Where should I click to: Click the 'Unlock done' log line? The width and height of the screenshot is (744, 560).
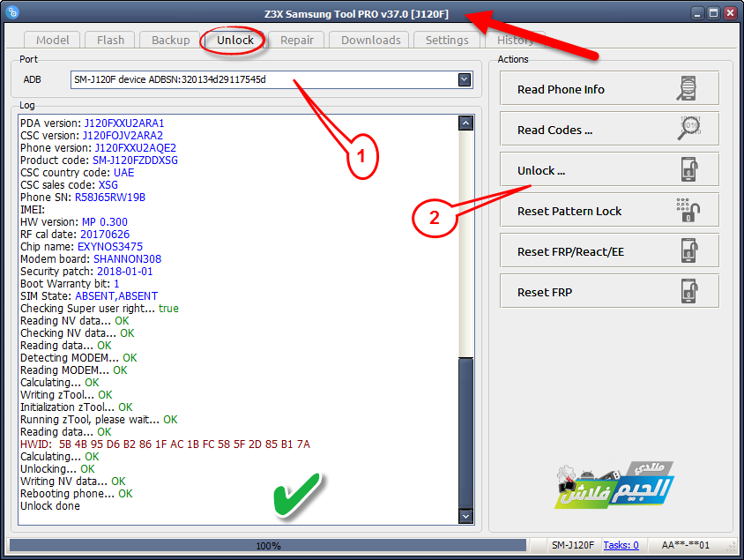tap(50, 506)
